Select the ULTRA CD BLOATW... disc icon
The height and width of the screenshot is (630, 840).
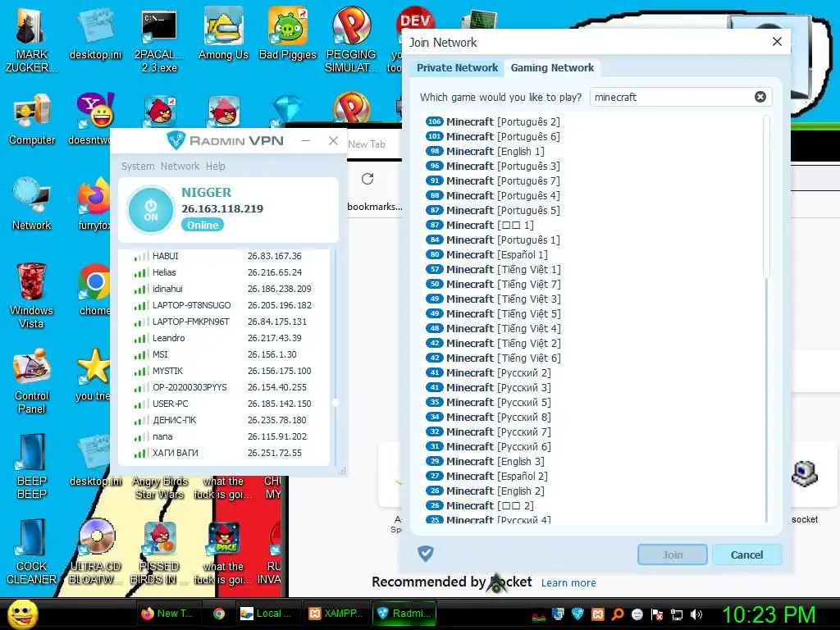point(96,552)
